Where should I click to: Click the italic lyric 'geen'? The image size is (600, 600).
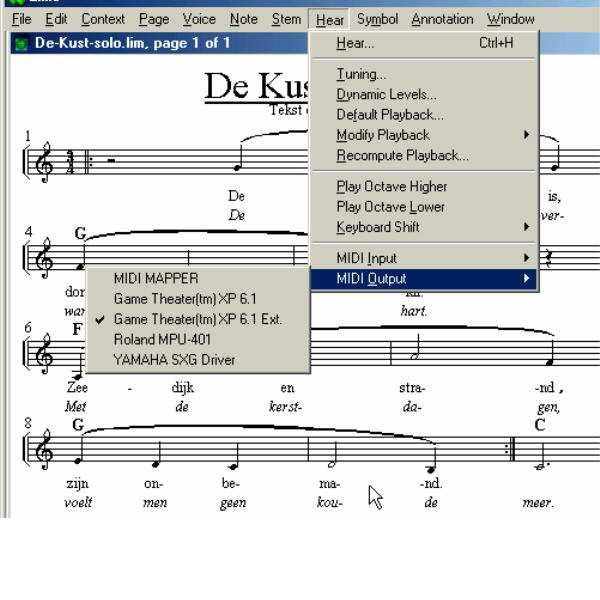[233, 504]
